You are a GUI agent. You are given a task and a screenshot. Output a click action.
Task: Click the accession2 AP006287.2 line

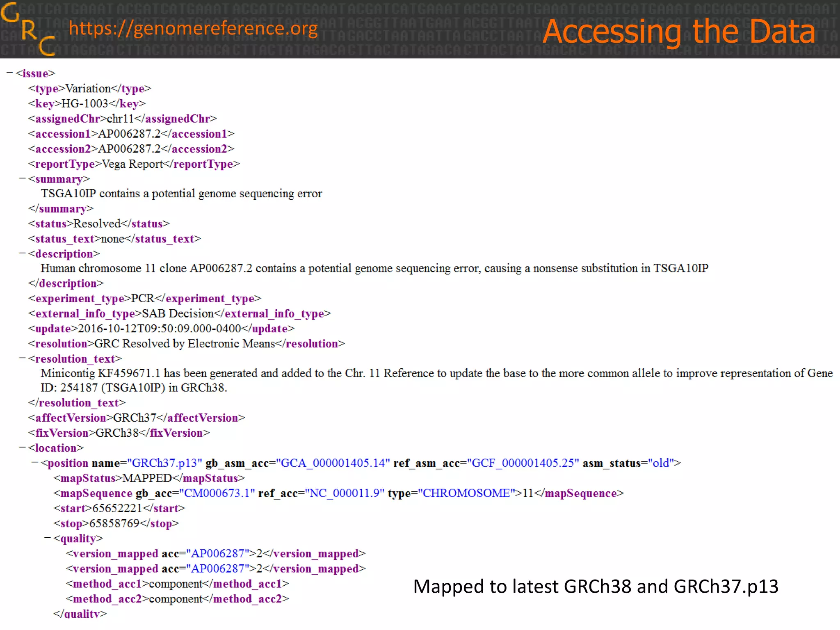coord(131,149)
